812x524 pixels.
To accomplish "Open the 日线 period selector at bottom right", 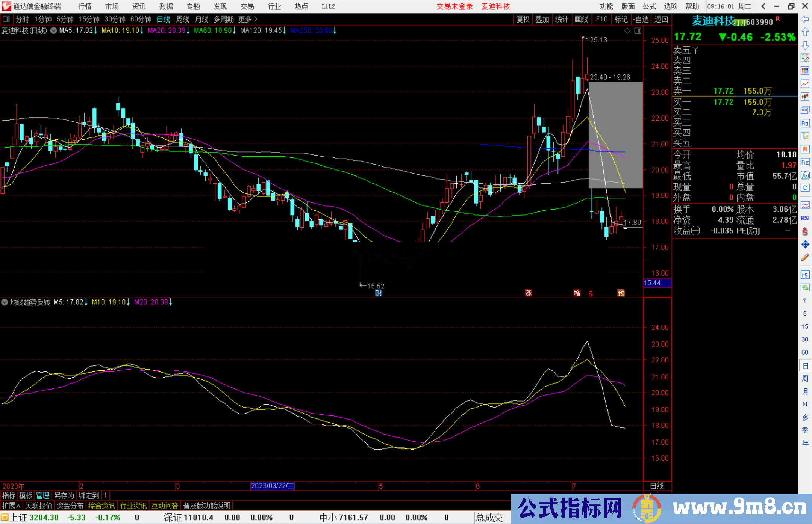I will pyautogui.click(x=657, y=486).
